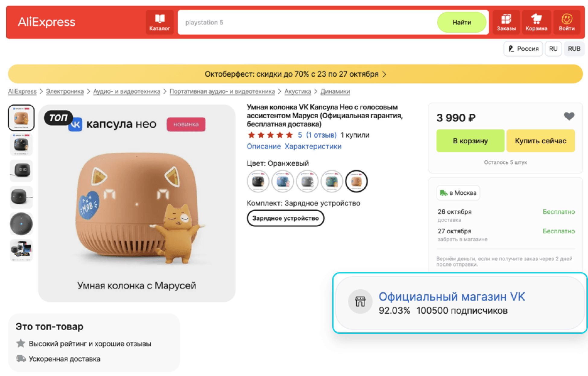Expand the Октоберфест sale banner arrow
The image size is (588, 376).
pyautogui.click(x=384, y=74)
